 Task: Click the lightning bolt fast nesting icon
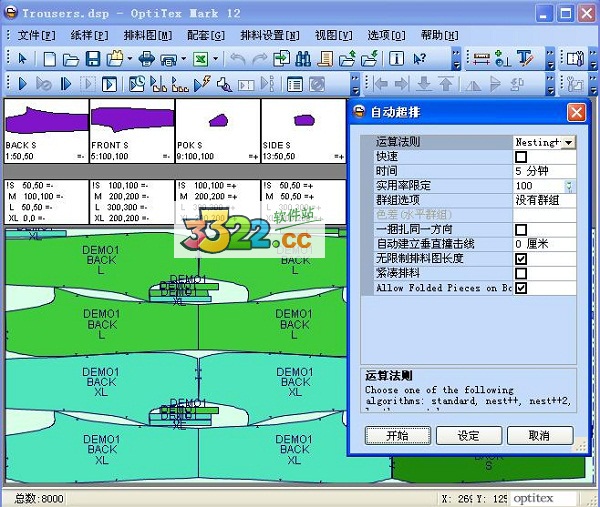(x=202, y=84)
